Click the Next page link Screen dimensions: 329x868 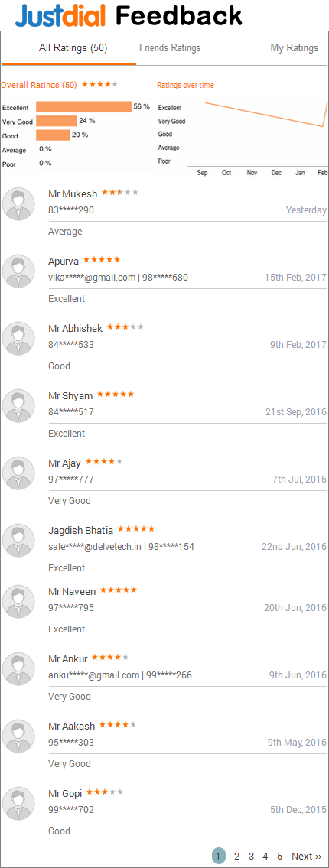coord(306,857)
